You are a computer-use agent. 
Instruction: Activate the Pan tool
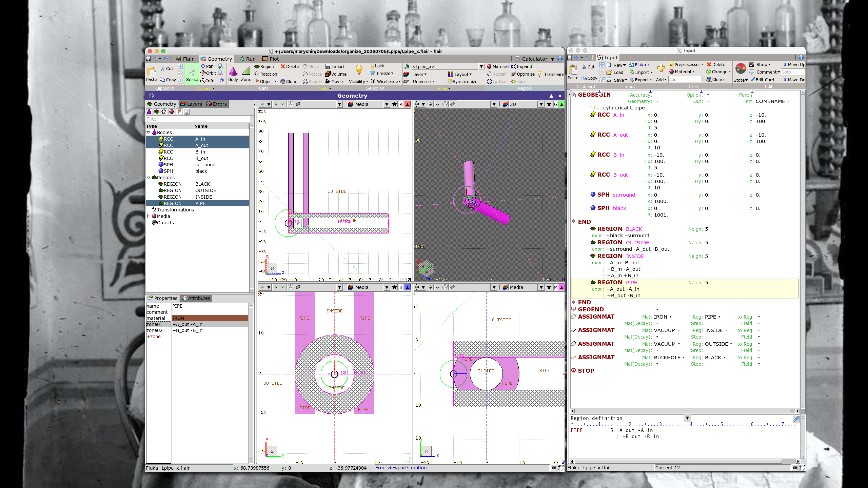point(207,66)
